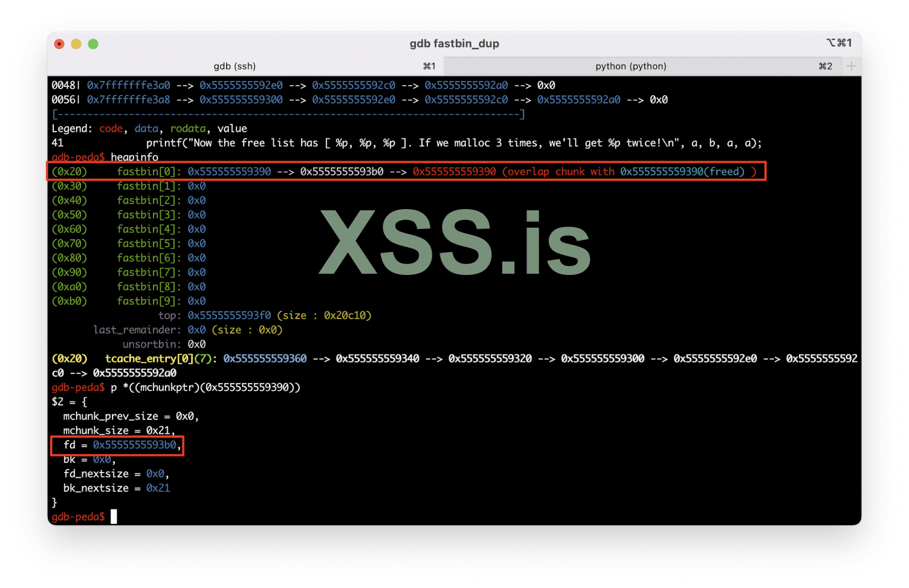Click the 'fastbin[1]:' label
This screenshot has height=588, width=909.
(x=149, y=186)
